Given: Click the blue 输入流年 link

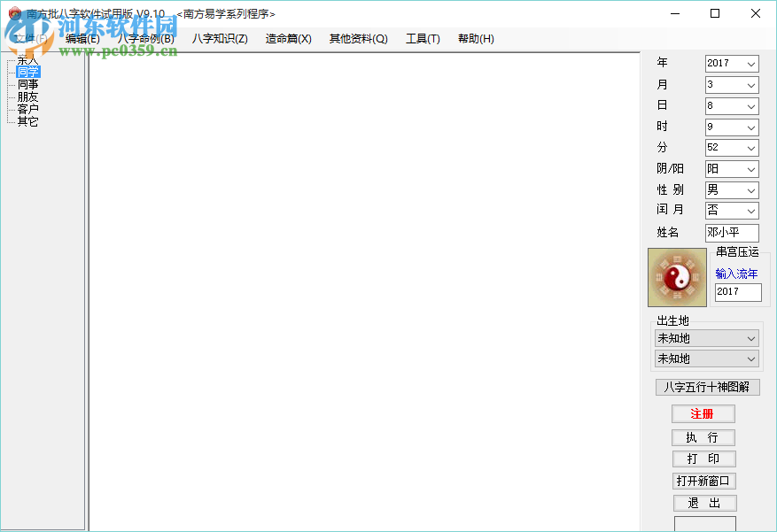Looking at the screenshot, I should [x=736, y=274].
